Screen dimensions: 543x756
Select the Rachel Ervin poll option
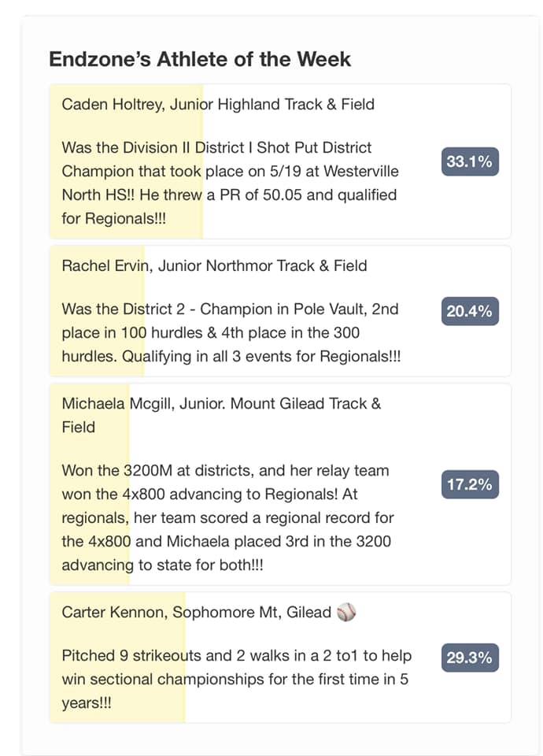280,311
